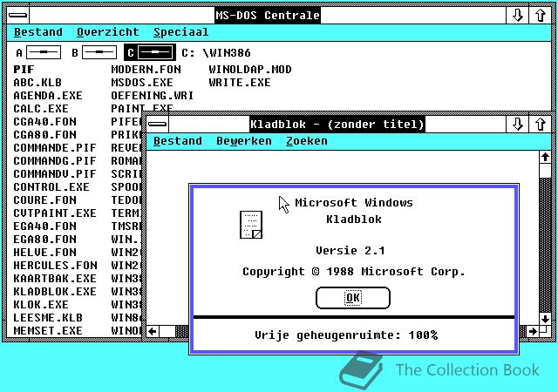Click the C: \WIN386 path label
558x392 pixels.
(x=216, y=53)
